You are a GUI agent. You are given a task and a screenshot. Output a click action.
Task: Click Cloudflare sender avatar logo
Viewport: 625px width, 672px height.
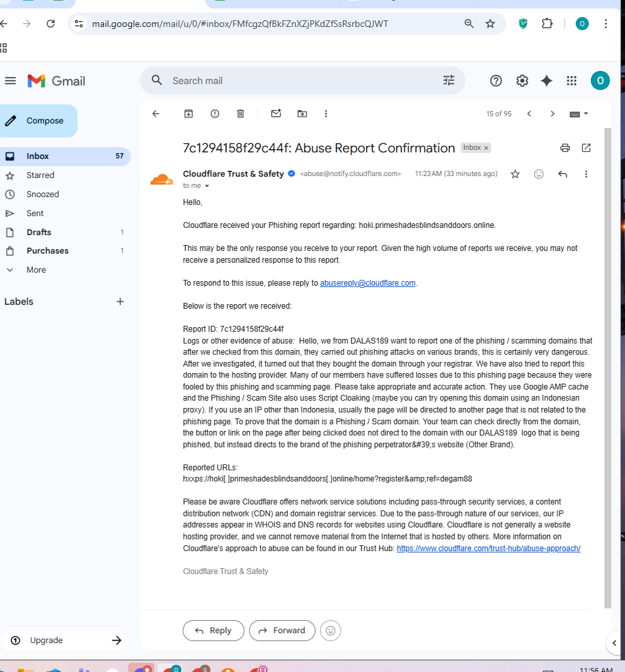coord(162,179)
